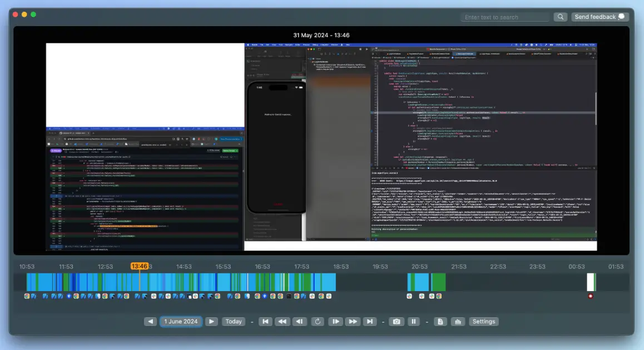This screenshot has width=644, height=350.
Task: Advance to the next day with the arrow
Action: pyautogui.click(x=211, y=321)
